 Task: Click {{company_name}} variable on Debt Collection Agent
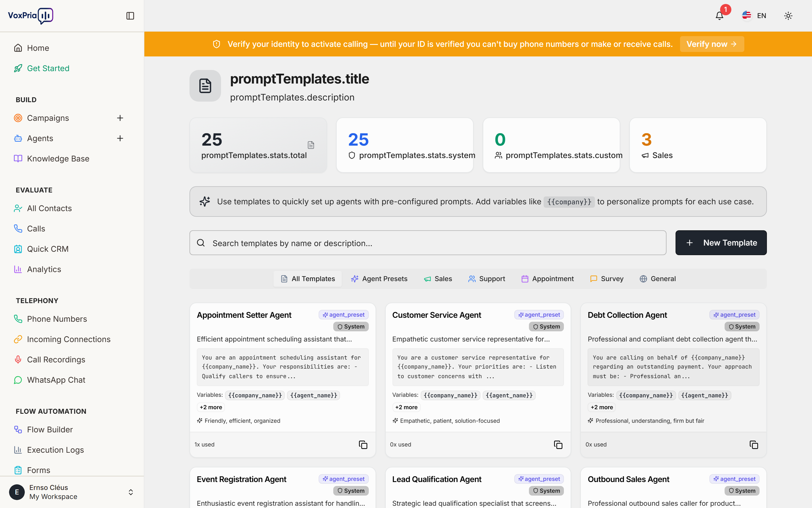coord(646,395)
